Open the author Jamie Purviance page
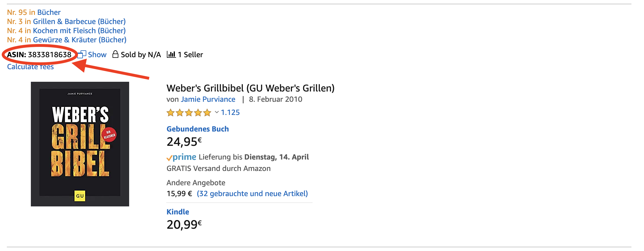 click(x=208, y=99)
